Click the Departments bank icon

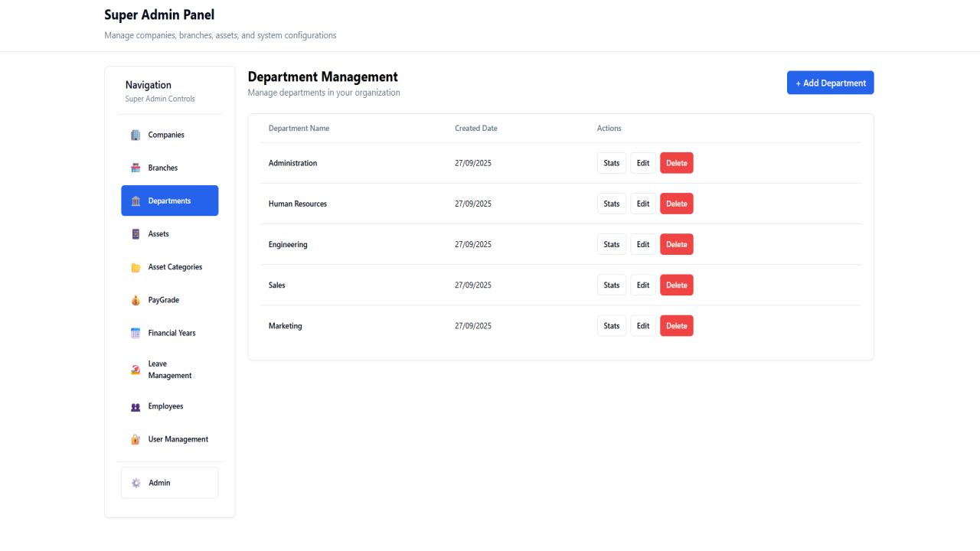tap(136, 201)
